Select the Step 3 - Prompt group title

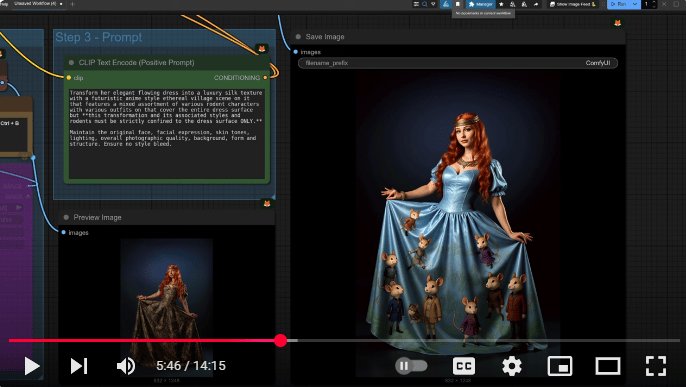pos(98,37)
